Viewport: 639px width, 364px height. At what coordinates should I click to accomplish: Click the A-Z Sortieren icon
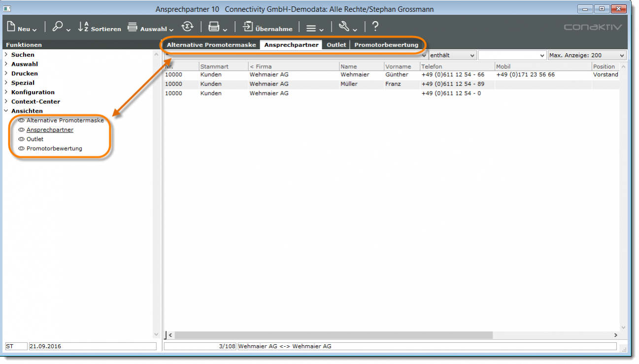coord(83,27)
